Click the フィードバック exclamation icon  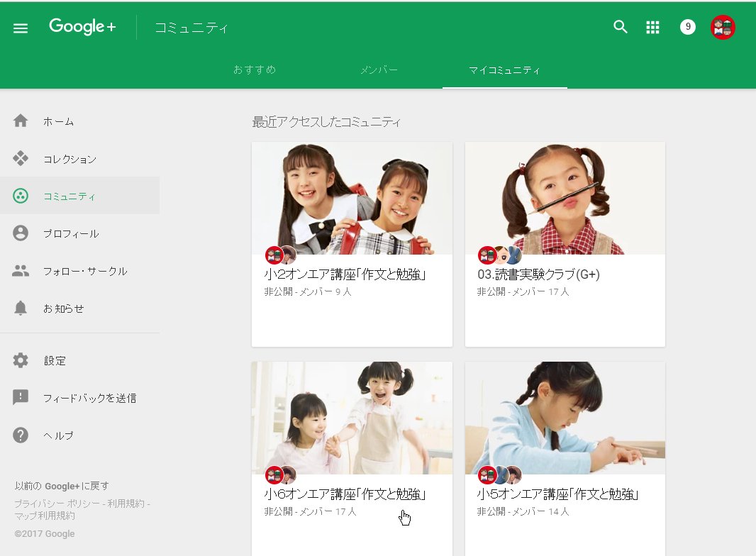[x=21, y=397]
